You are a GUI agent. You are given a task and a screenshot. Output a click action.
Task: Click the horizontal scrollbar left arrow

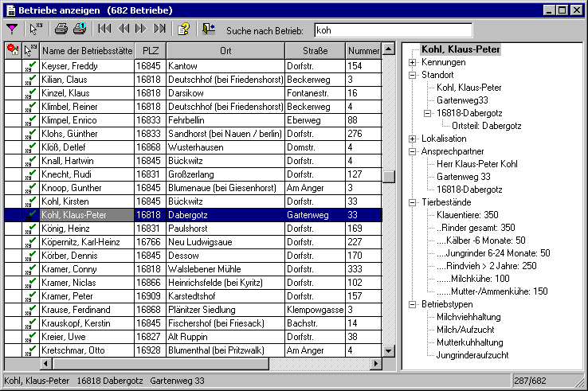click(x=46, y=364)
